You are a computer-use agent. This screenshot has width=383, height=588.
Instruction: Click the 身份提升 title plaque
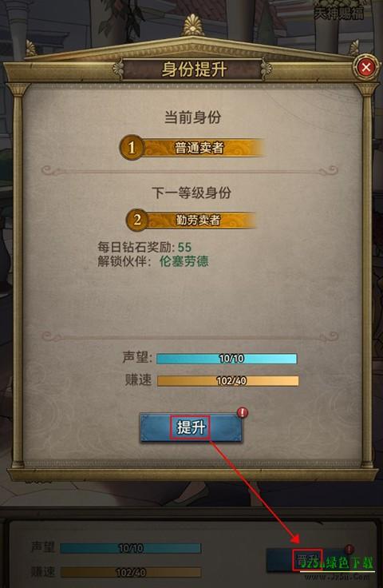click(x=192, y=70)
